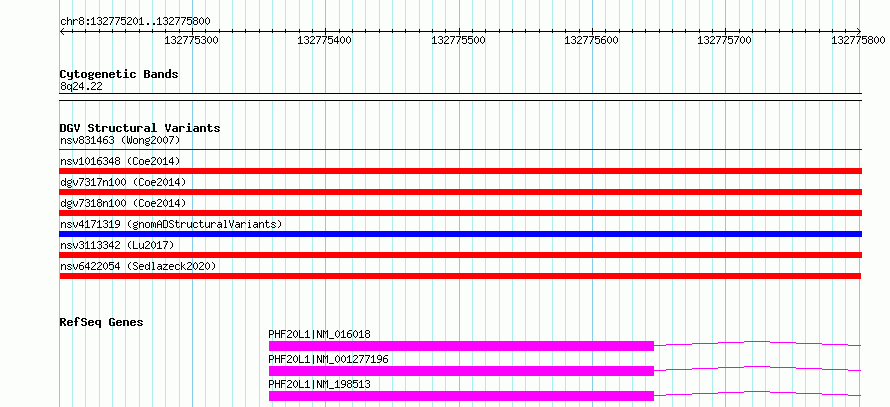Click the PHF20L1|NM_001277196 intron line

point(758,367)
